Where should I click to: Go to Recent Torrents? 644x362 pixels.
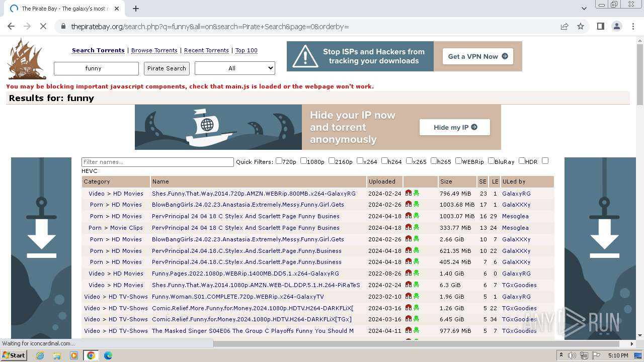206,50
